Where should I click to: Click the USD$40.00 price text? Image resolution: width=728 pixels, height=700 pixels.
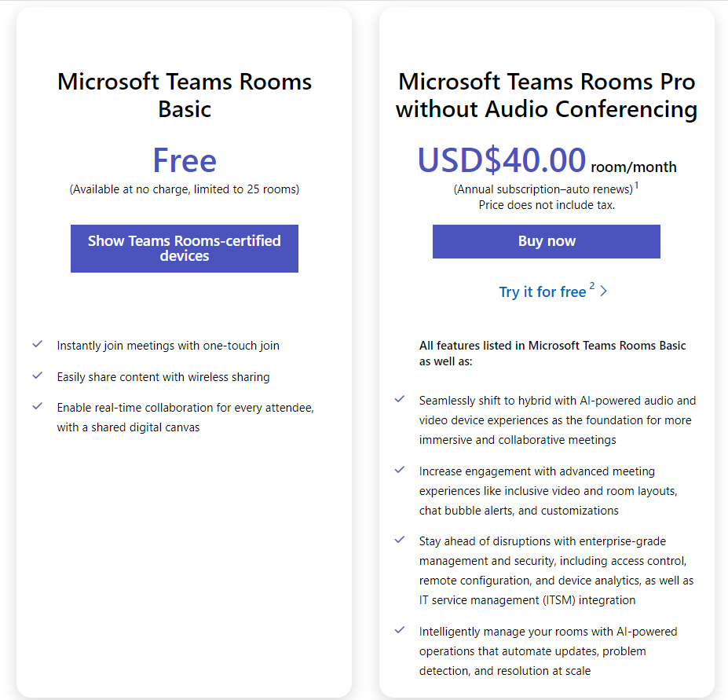pos(502,160)
